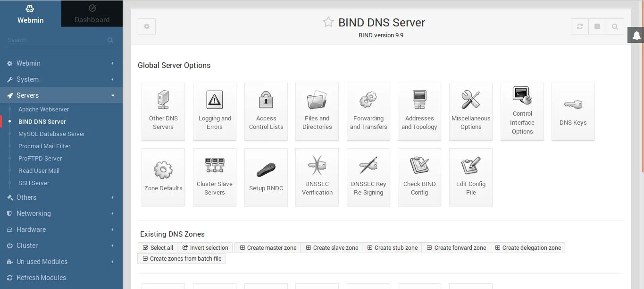Screen dimensions: 644x289
Task: Expand the Cluster menu category
Action: point(61,246)
